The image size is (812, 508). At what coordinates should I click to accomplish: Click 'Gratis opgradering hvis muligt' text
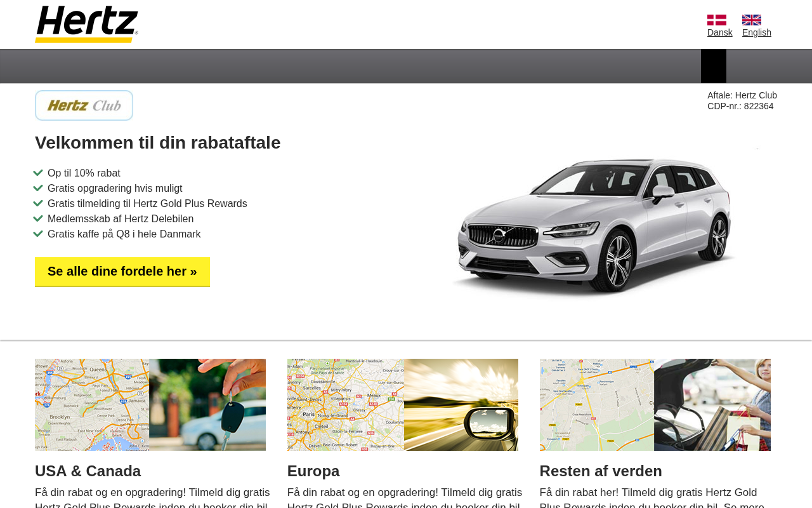[115, 189]
